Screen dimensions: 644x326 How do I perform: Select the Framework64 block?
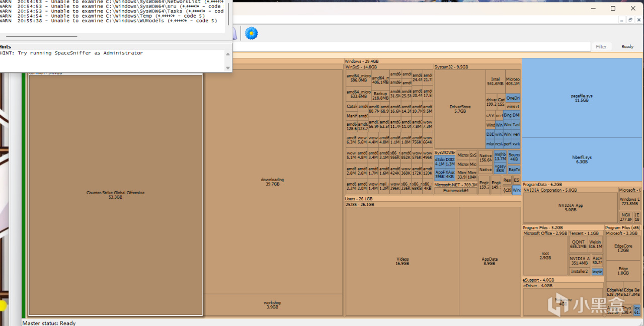456,191
